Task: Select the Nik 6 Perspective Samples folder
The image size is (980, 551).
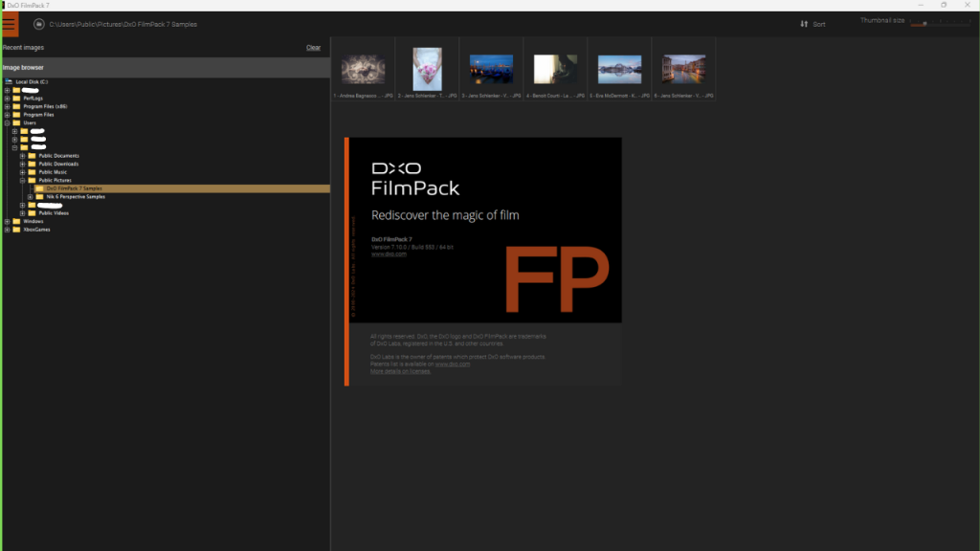Action: (76, 197)
